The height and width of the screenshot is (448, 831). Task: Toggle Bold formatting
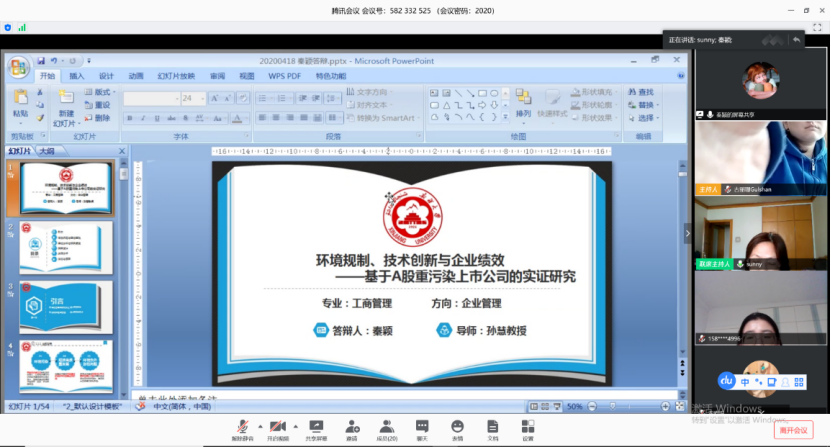click(130, 118)
